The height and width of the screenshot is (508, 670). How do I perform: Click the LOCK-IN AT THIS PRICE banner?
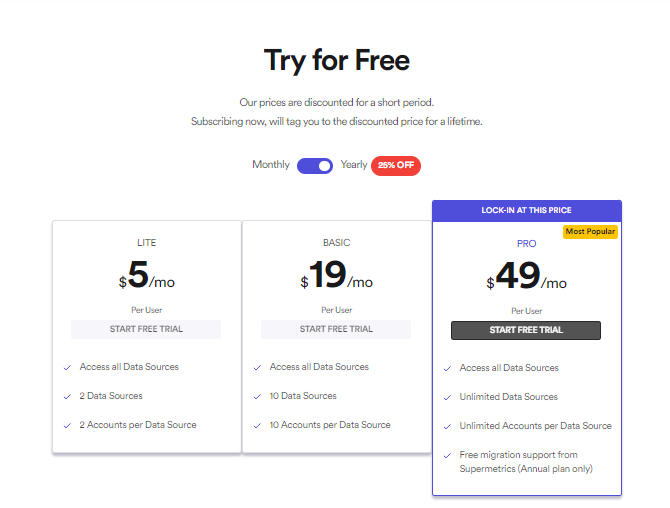pyautogui.click(x=526, y=210)
